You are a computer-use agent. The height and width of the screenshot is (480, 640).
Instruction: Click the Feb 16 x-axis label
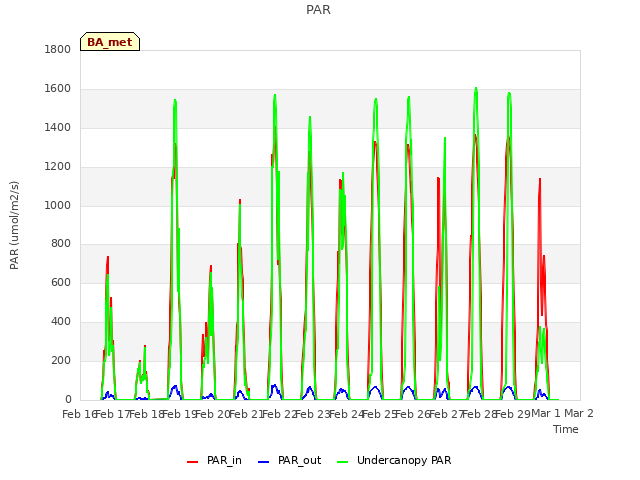click(79, 414)
